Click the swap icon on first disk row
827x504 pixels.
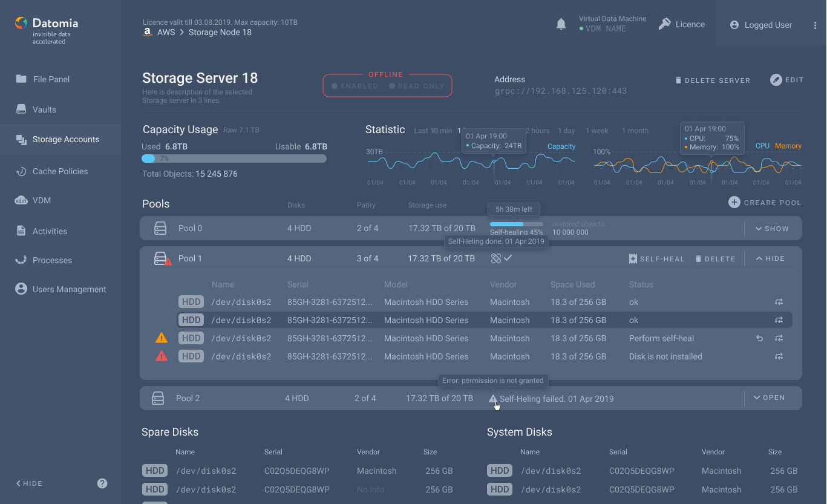(x=779, y=302)
